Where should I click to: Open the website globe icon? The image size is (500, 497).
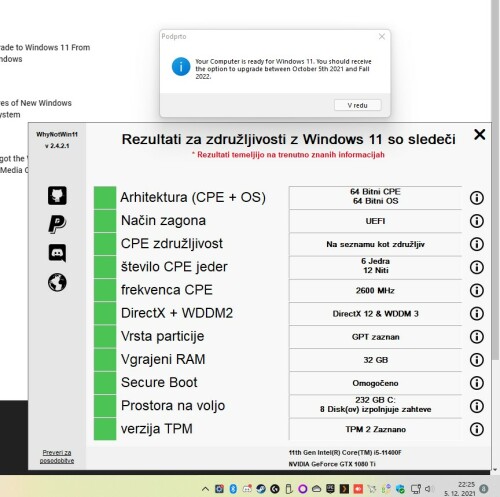(57, 282)
